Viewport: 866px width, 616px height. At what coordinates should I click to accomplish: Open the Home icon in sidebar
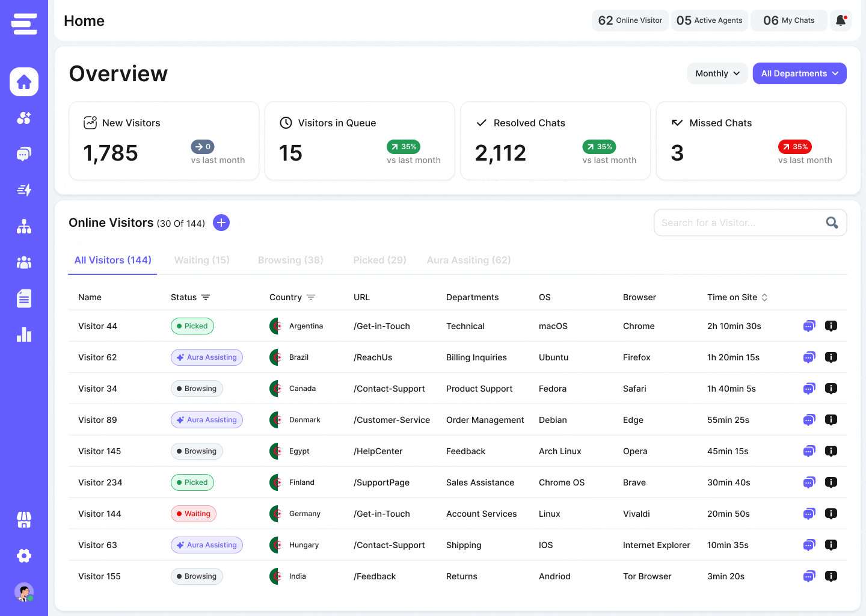[24, 82]
